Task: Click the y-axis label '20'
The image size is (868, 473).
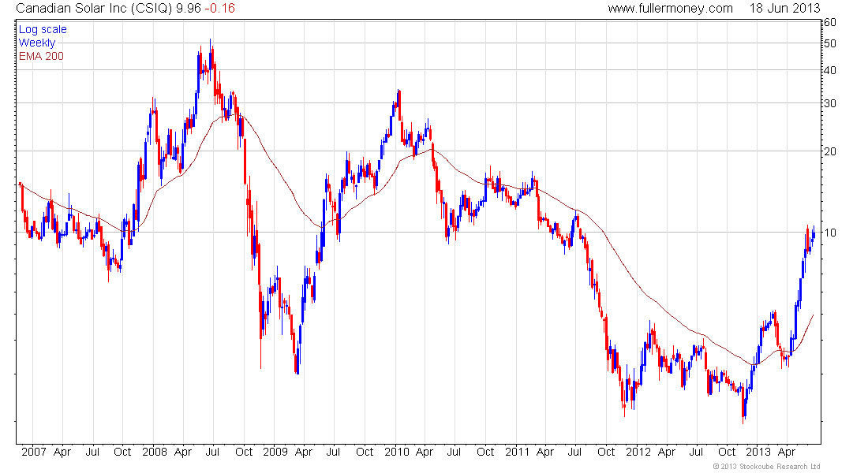Action: pyautogui.click(x=830, y=151)
